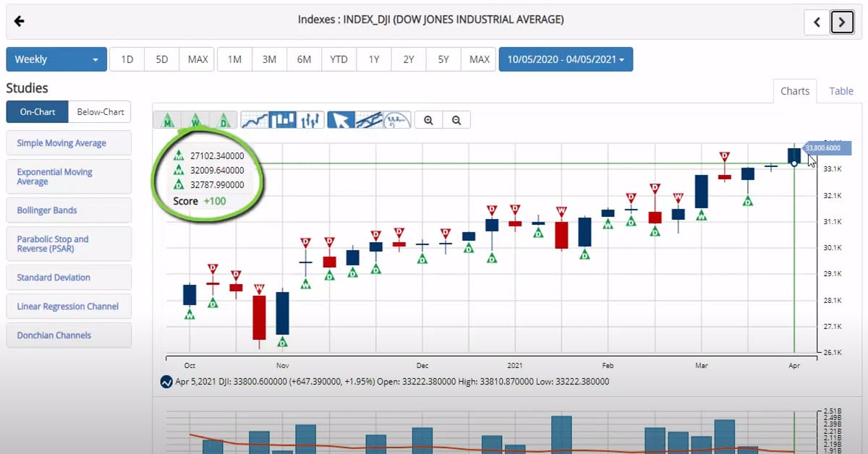Image resolution: width=868 pixels, height=454 pixels.
Task: Toggle the Weekly trade triangle indicator
Action: [x=195, y=120]
